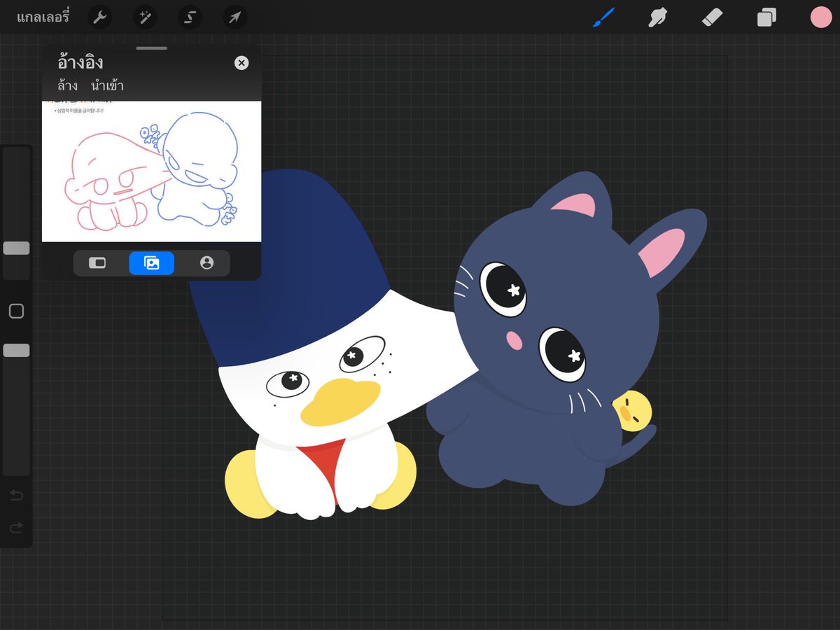The width and height of the screenshot is (840, 630).
Task: Close the Reference (อ้างอิง) panel
Action: [x=241, y=63]
